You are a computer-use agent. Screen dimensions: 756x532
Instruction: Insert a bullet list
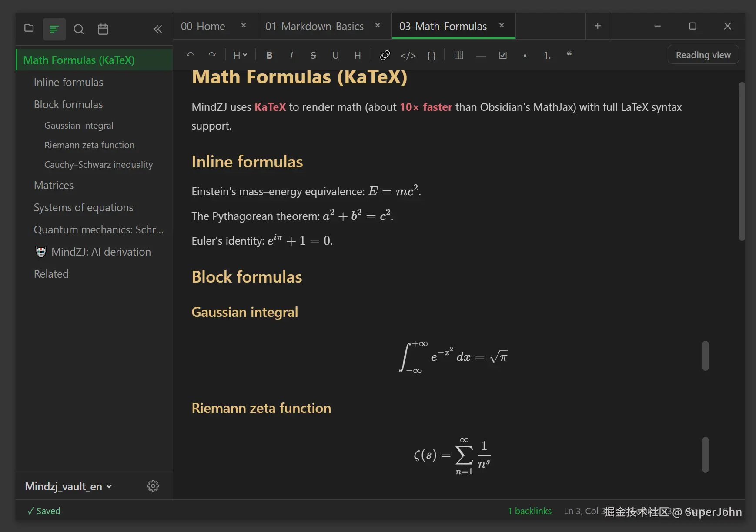coord(525,55)
